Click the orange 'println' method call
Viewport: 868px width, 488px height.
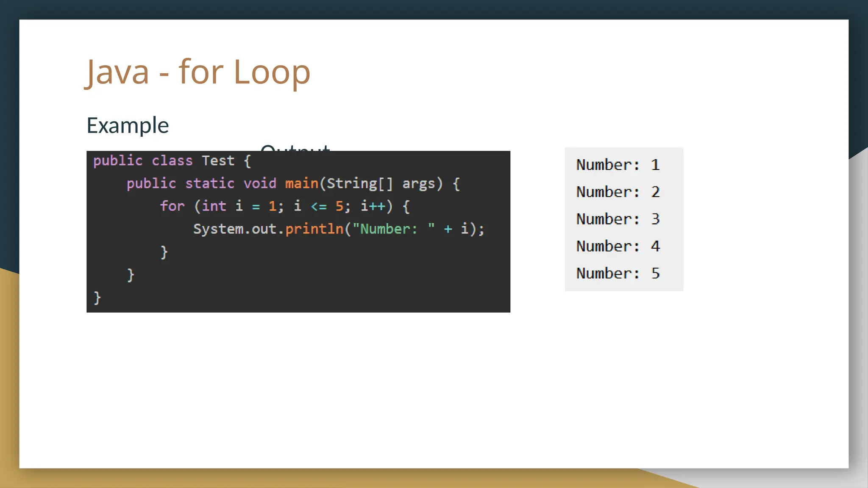pyautogui.click(x=314, y=229)
